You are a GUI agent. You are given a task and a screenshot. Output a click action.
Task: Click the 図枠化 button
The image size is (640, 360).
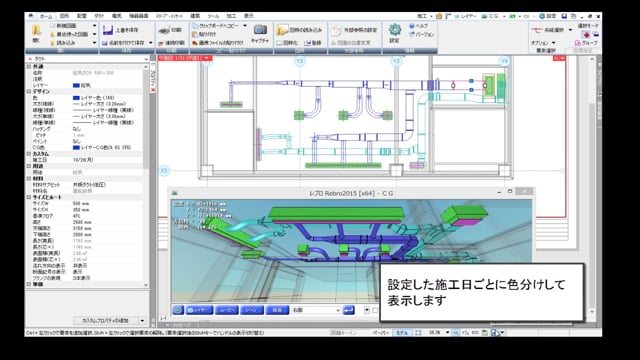point(287,43)
